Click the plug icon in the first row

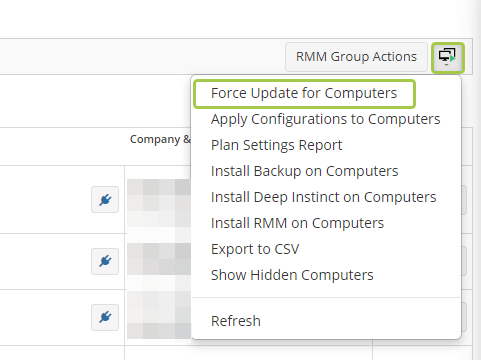coord(105,200)
